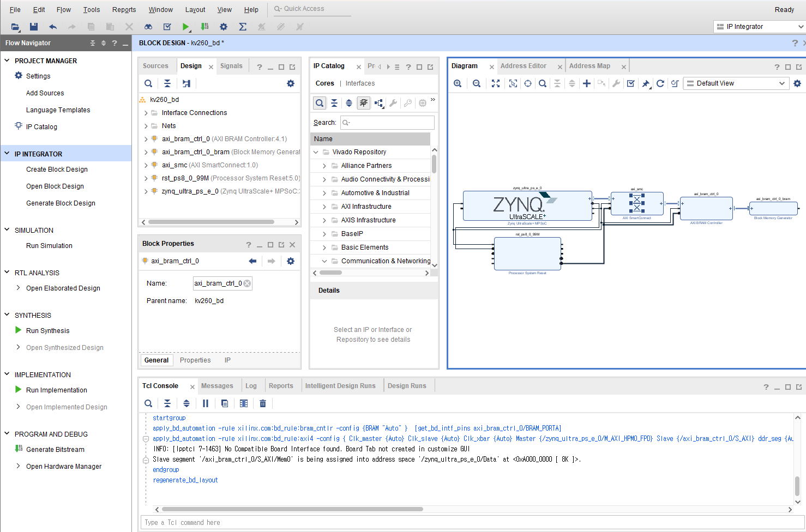The width and height of the screenshot is (806, 532).
Task: Click Create Block Design
Action: pos(57,170)
